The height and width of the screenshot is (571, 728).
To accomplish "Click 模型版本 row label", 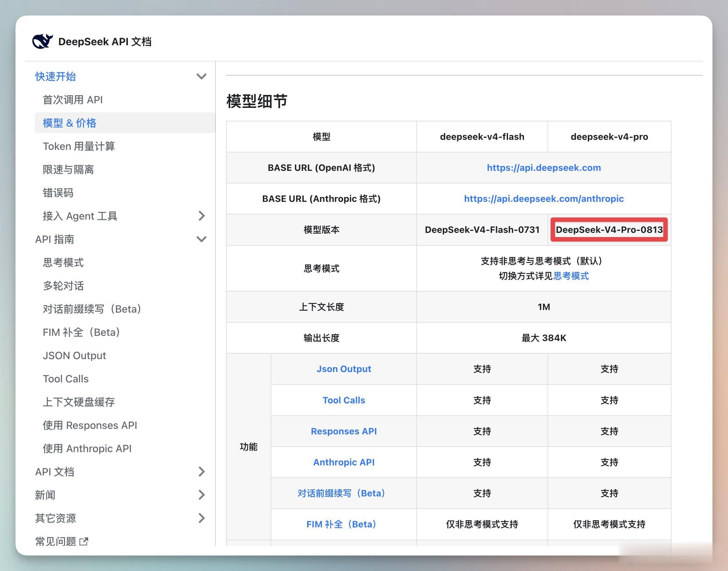I will click(x=321, y=230).
